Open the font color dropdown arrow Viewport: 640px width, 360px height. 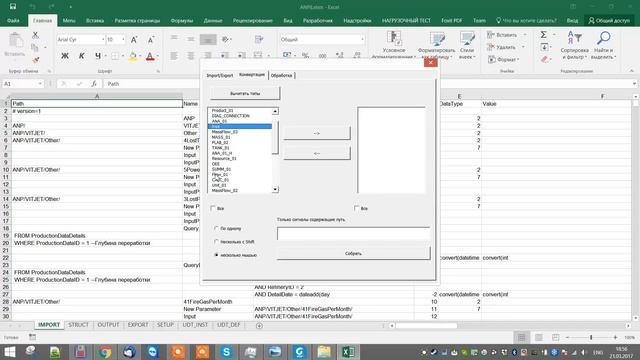tap(157, 56)
